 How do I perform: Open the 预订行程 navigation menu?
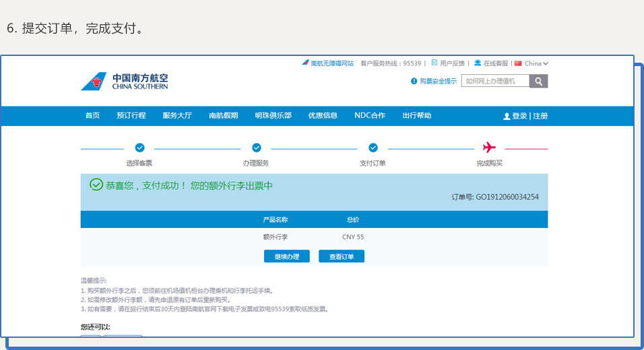pos(131,116)
